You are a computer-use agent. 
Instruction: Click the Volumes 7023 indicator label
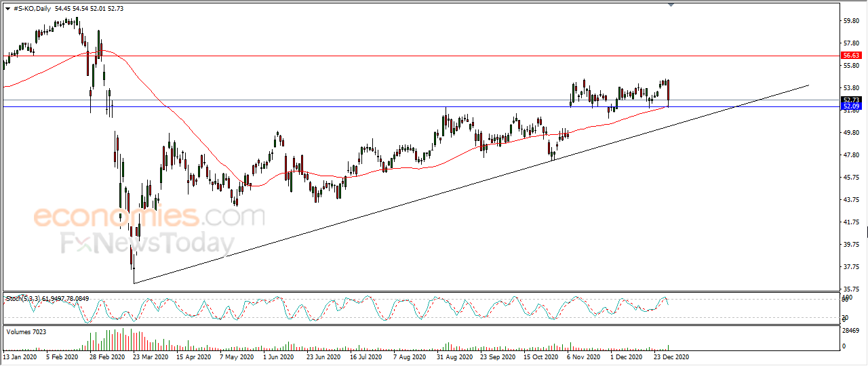tap(25, 331)
